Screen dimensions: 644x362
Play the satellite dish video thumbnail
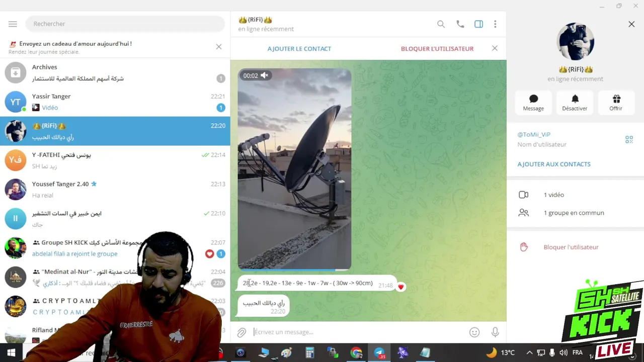click(294, 169)
